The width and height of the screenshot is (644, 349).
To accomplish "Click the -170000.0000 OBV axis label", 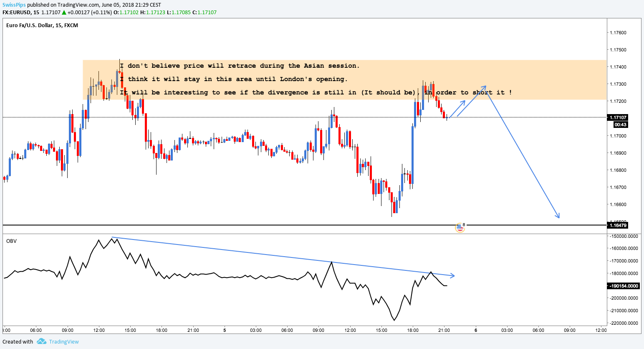I will pos(624,261).
